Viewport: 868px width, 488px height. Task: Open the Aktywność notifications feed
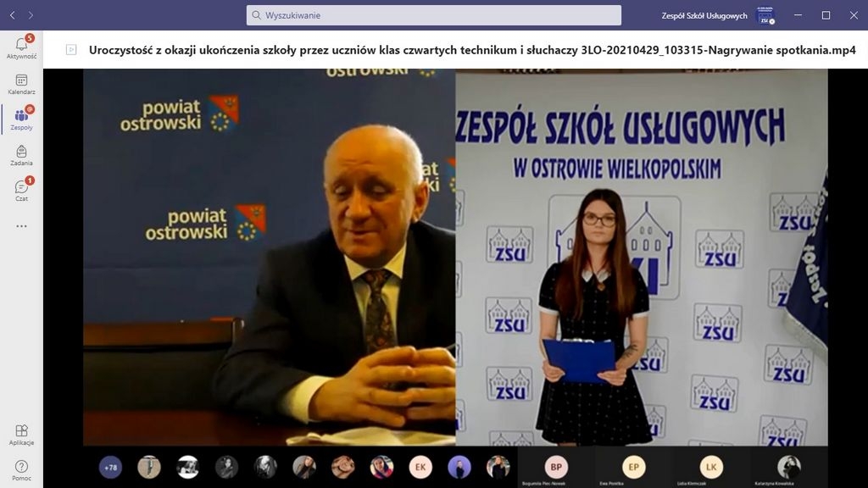coord(21,47)
